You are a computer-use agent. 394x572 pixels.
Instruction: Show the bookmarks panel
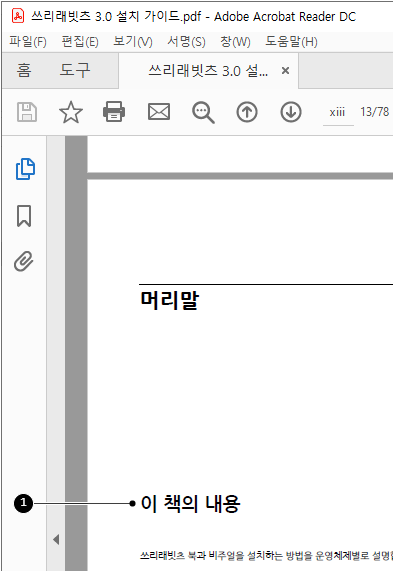tap(24, 216)
